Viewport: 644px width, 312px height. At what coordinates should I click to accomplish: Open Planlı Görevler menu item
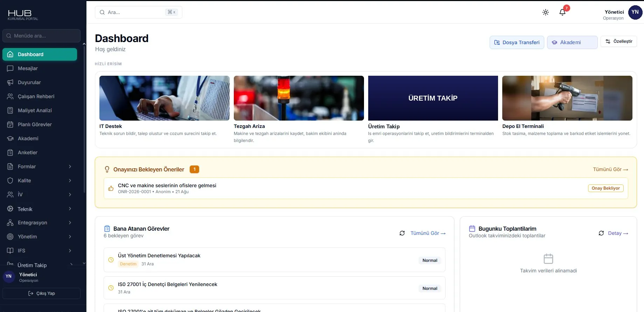(40, 124)
